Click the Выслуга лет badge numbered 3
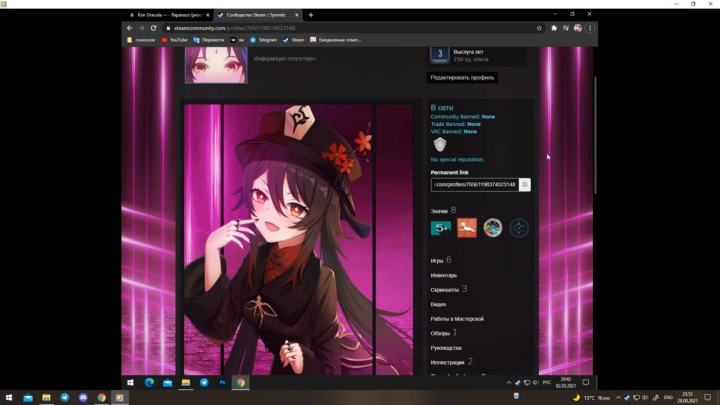Image resolution: width=720 pixels, height=405 pixels. coord(440,54)
